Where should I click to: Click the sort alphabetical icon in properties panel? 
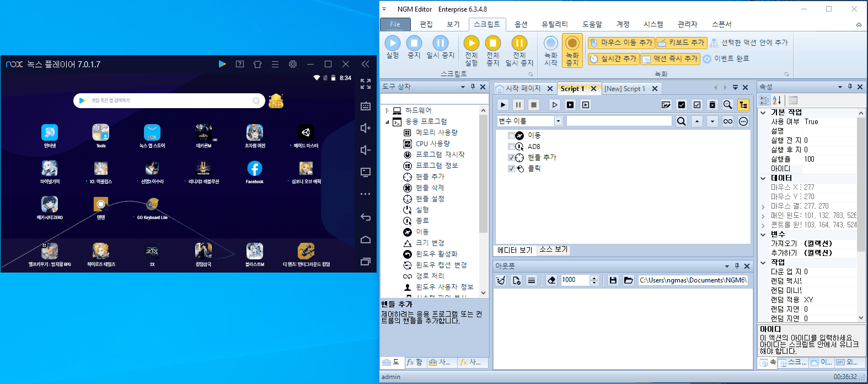click(777, 100)
